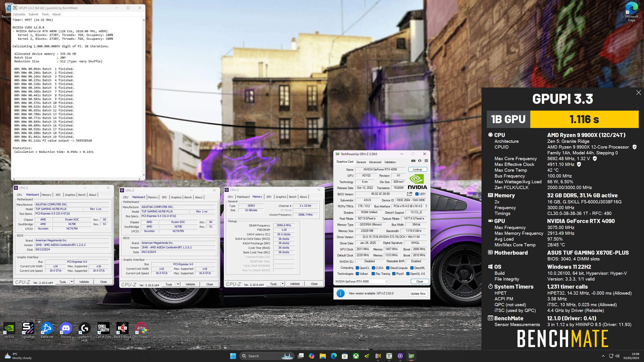
Task: Open the Tools menu in GPUPI
Action: (45, 14)
